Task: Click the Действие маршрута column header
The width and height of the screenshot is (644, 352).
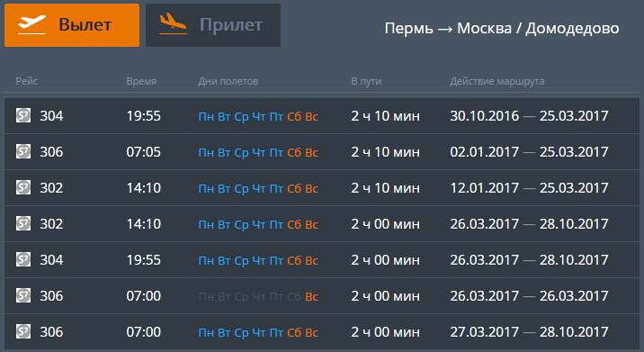Action: (x=497, y=81)
